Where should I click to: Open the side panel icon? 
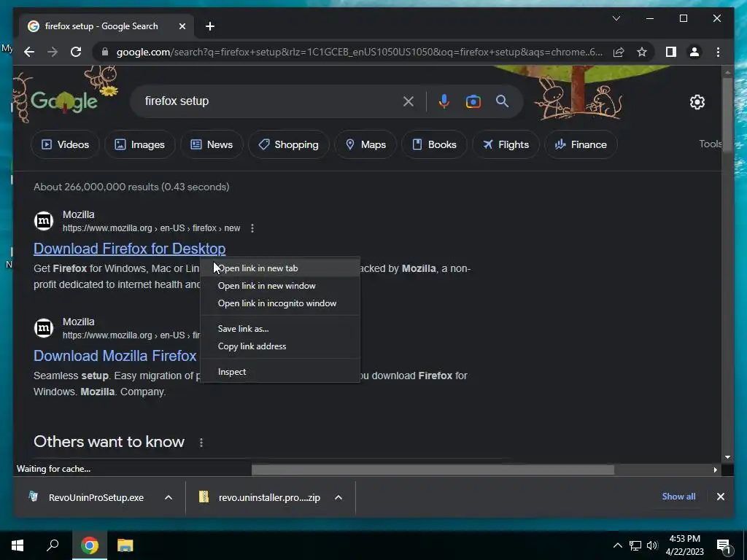click(671, 52)
